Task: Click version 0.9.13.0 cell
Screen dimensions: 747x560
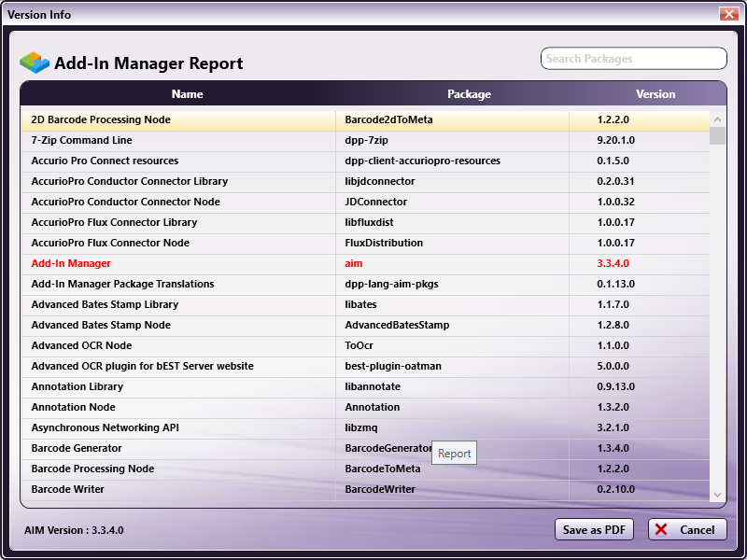Action: [x=640, y=386]
